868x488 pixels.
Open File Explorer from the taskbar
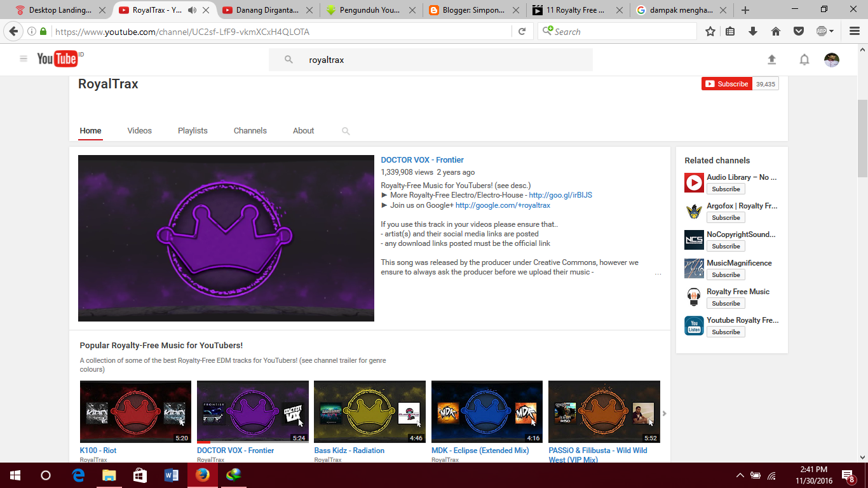pos(109,475)
